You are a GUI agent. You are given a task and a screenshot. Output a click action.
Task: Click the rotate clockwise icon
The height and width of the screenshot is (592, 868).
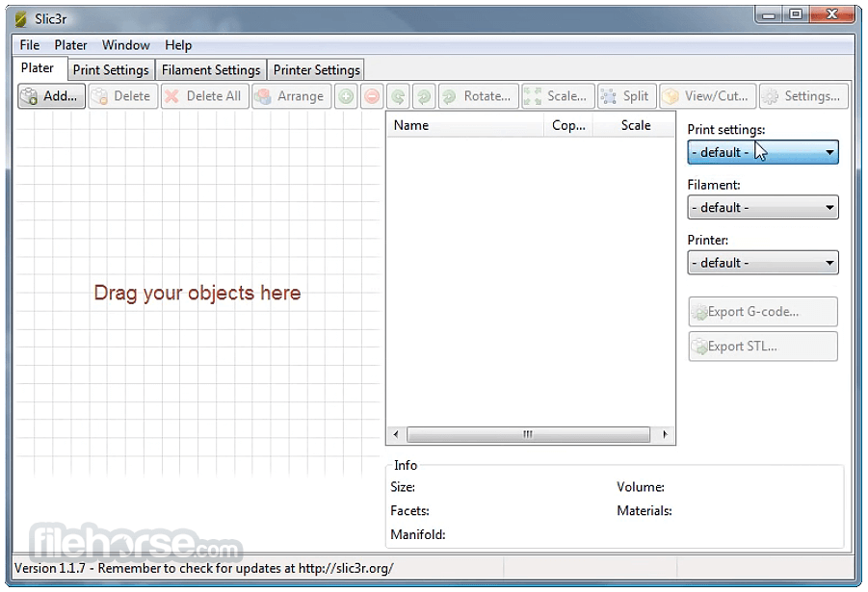(x=424, y=96)
